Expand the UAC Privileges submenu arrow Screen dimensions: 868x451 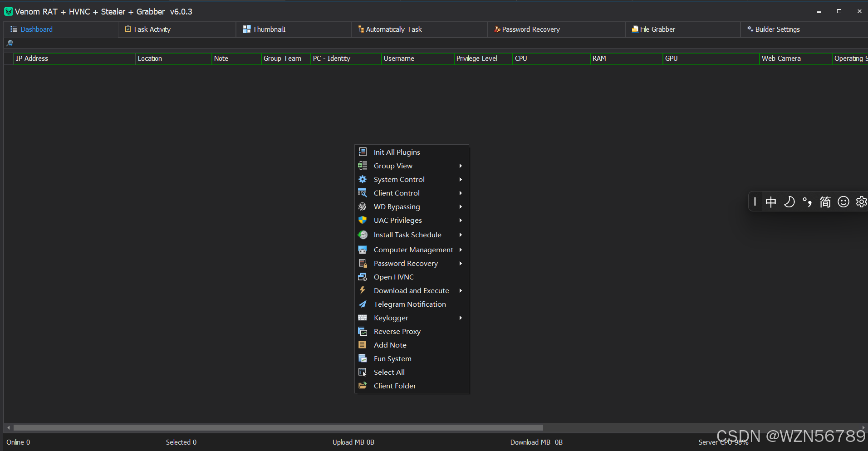click(x=461, y=220)
